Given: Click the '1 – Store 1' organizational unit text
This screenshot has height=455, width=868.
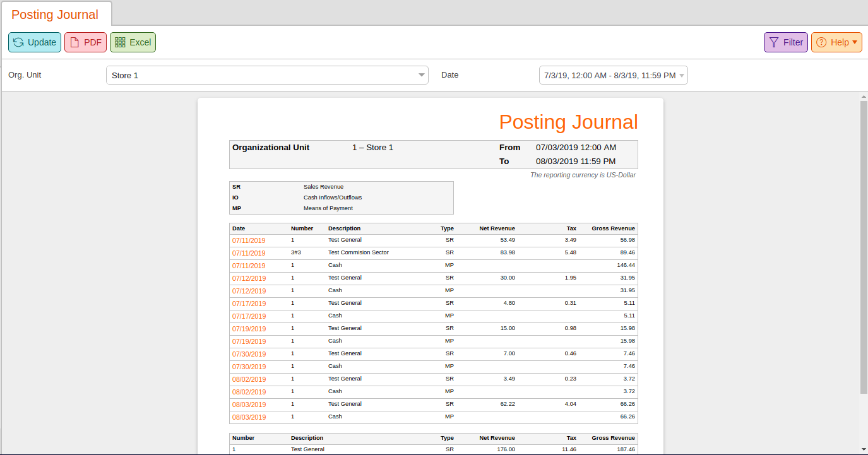Looking at the screenshot, I should point(372,148).
